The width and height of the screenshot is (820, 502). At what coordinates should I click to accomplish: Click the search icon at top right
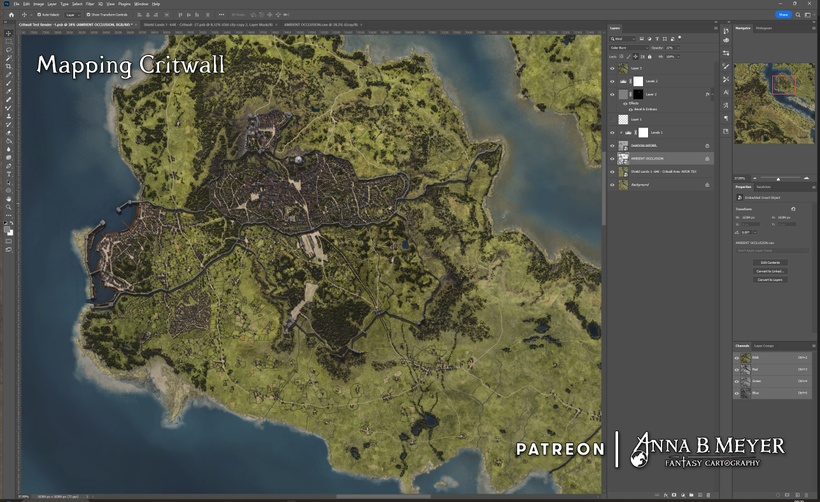click(x=798, y=15)
